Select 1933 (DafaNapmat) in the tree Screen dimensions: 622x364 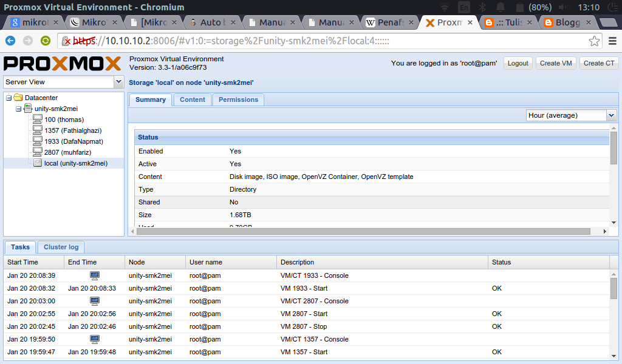coord(73,141)
